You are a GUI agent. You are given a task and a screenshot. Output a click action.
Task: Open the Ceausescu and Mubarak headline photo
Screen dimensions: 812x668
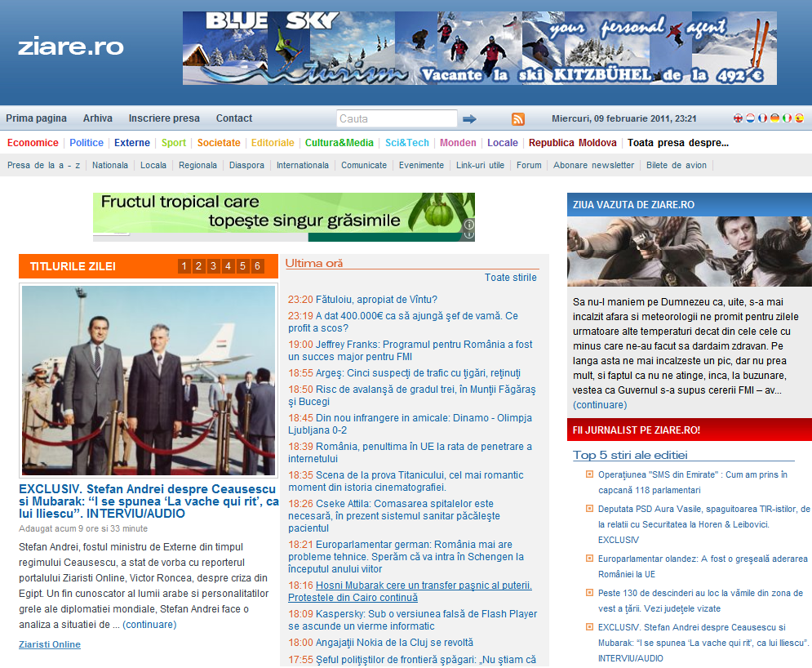pyautogui.click(x=149, y=381)
